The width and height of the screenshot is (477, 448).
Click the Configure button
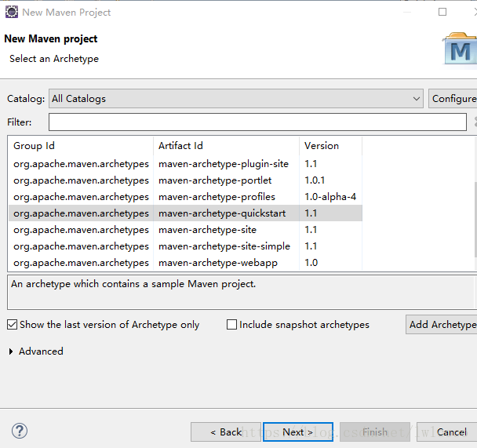453,99
